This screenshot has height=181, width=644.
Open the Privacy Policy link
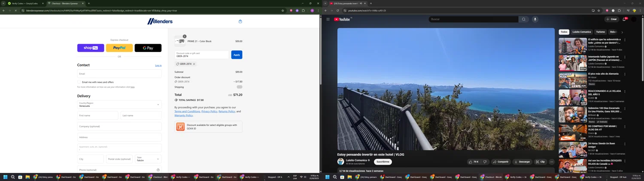(x=209, y=112)
